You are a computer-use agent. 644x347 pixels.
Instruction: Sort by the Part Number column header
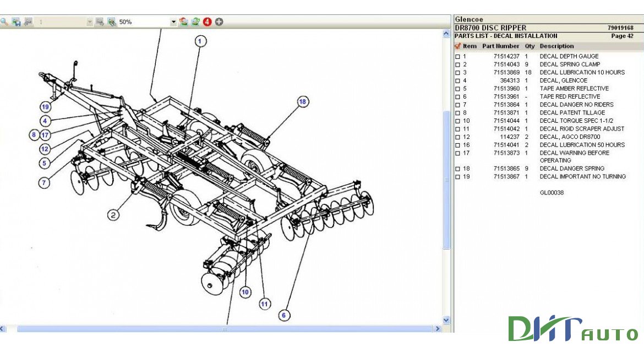click(x=501, y=46)
